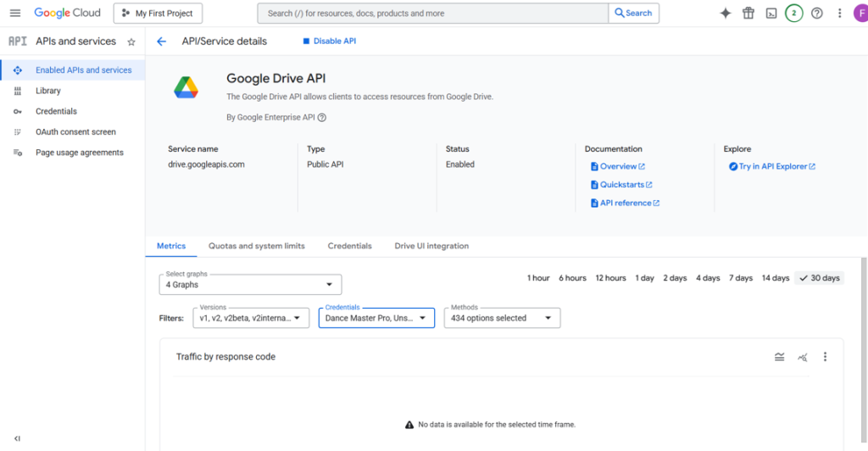
Task: Click the Disable API button
Action: click(x=330, y=41)
